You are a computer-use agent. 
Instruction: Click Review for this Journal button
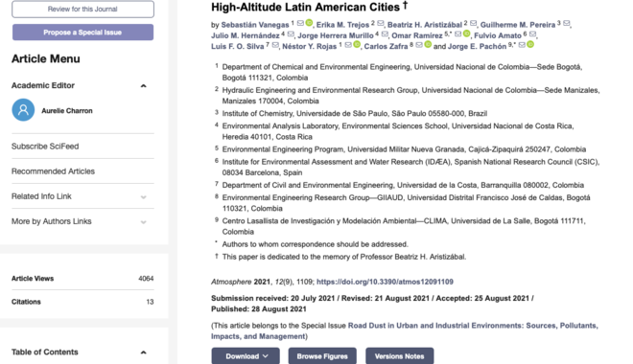(82, 9)
